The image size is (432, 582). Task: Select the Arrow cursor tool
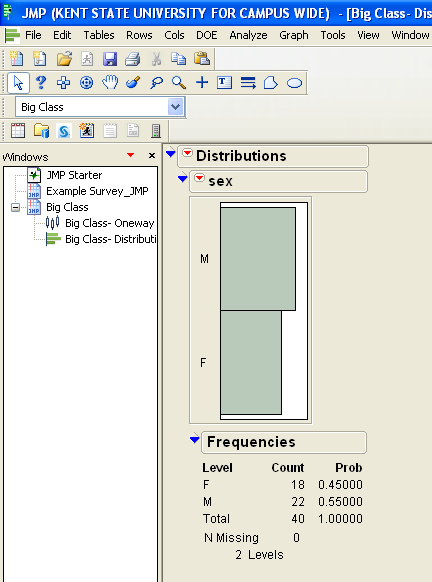coord(18,82)
